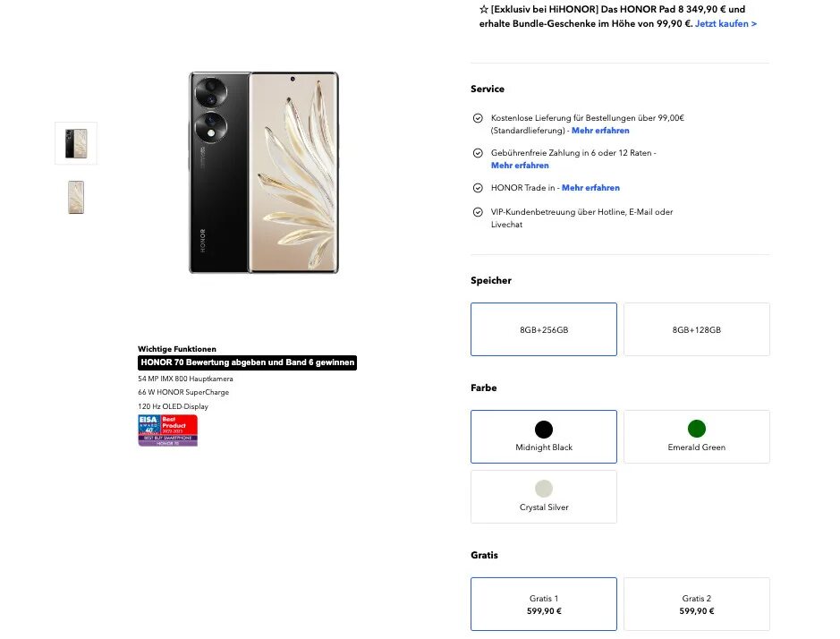The image size is (840, 639).
Task: Click the EISA Best Product award badge
Action: pyautogui.click(x=167, y=430)
